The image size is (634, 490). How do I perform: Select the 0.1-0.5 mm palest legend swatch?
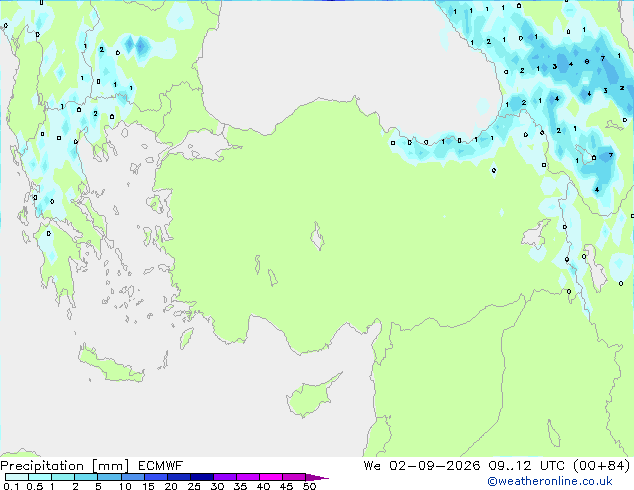click(x=17, y=477)
